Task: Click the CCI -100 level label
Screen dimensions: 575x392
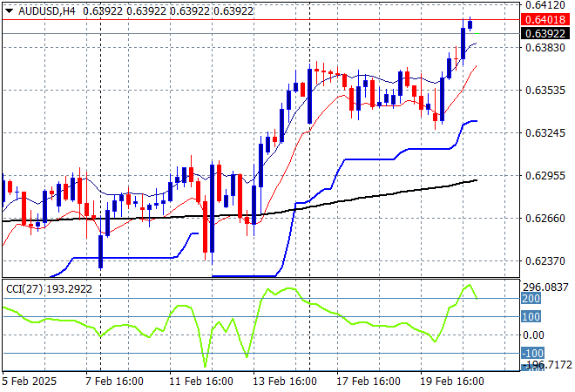Action: click(533, 353)
